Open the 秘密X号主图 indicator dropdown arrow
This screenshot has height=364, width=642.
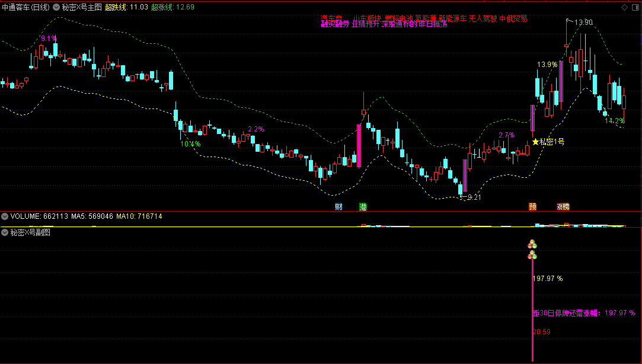[56, 7]
